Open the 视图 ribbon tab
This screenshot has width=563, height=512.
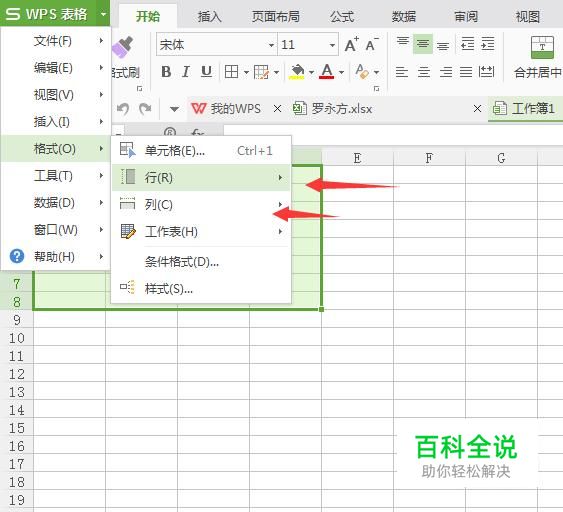point(528,17)
